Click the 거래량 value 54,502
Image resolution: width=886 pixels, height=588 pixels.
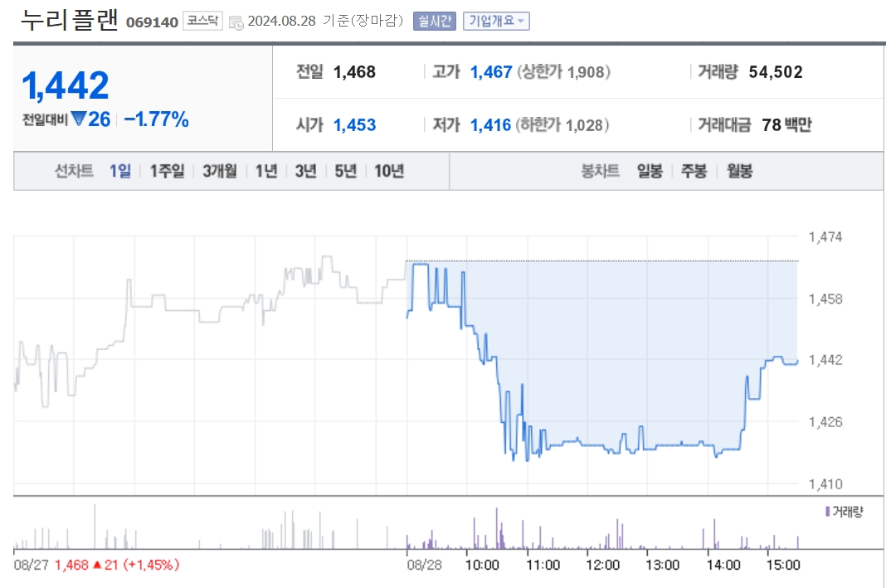(775, 72)
